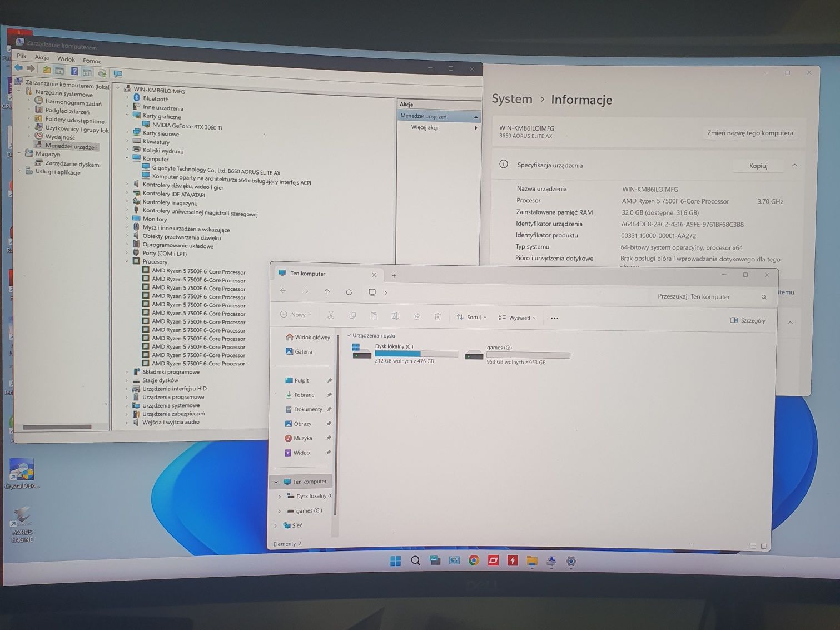Collapse Specyfikacja urządzenia section chevron

tap(794, 165)
